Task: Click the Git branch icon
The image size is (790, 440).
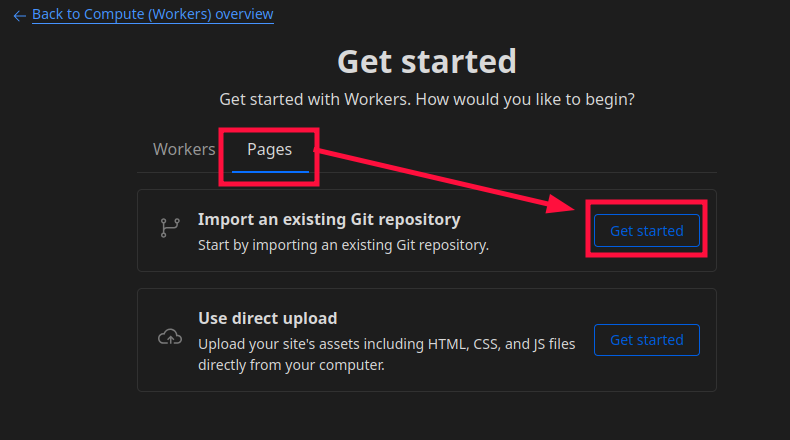Action: click(x=169, y=229)
